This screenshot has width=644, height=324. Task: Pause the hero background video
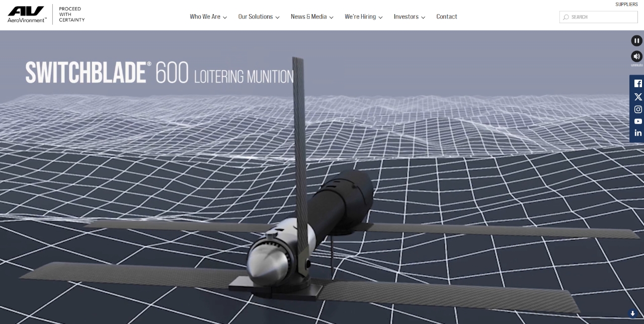[636, 41]
